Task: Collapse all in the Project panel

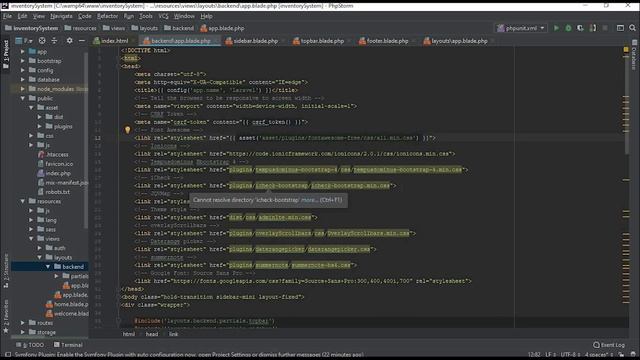Action: (x=54, y=41)
